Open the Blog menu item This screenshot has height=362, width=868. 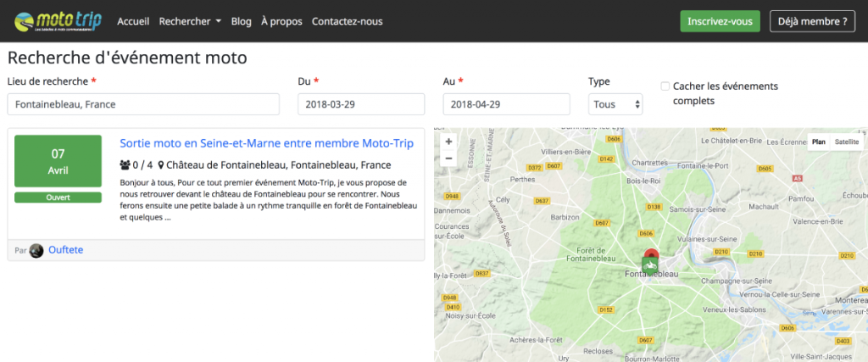point(241,21)
